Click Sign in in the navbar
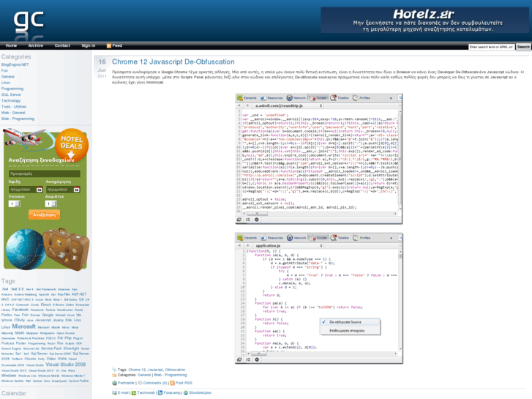 [89, 45]
